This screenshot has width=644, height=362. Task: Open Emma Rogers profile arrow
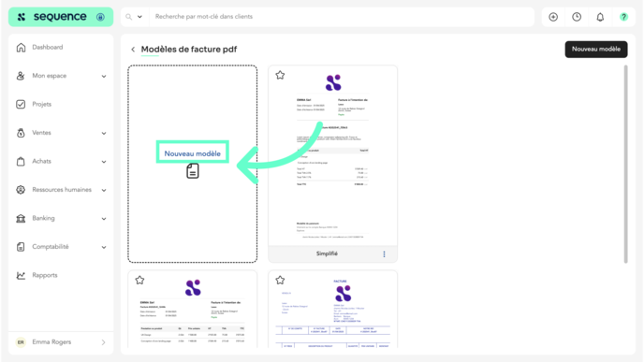coord(104,342)
